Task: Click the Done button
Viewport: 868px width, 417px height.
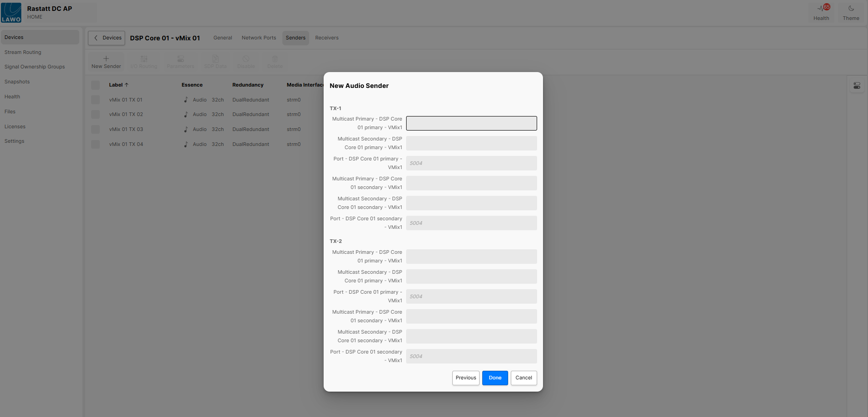Action: point(495,378)
